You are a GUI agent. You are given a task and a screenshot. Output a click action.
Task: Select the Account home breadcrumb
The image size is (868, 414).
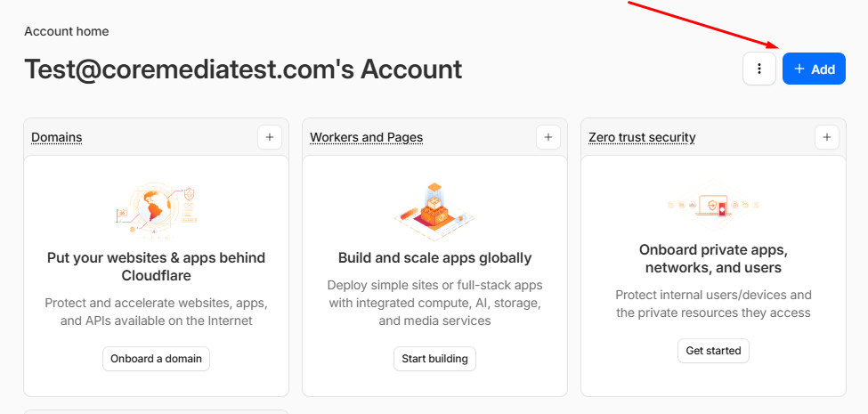pyautogui.click(x=67, y=31)
